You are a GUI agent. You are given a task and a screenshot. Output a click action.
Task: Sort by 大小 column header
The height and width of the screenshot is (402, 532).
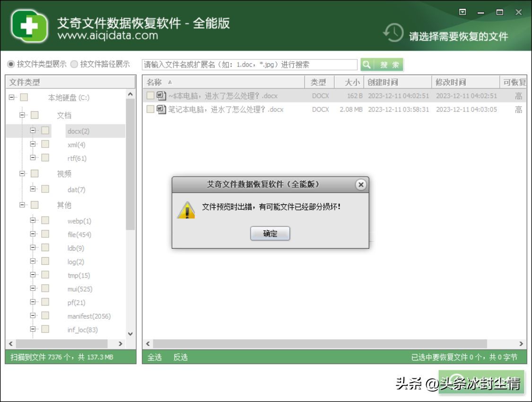coord(349,82)
